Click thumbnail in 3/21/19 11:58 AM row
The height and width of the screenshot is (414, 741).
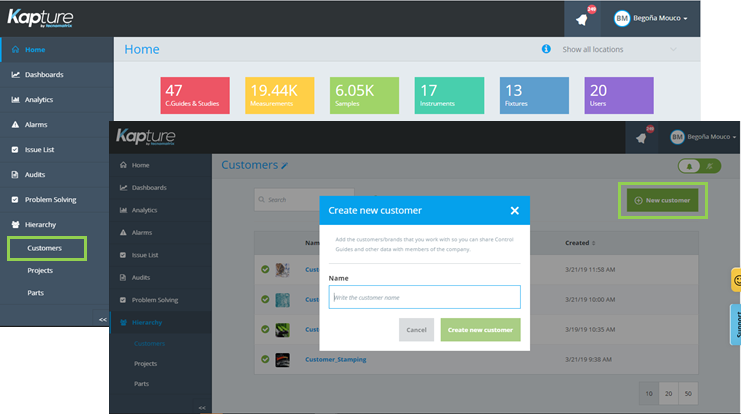click(x=283, y=270)
